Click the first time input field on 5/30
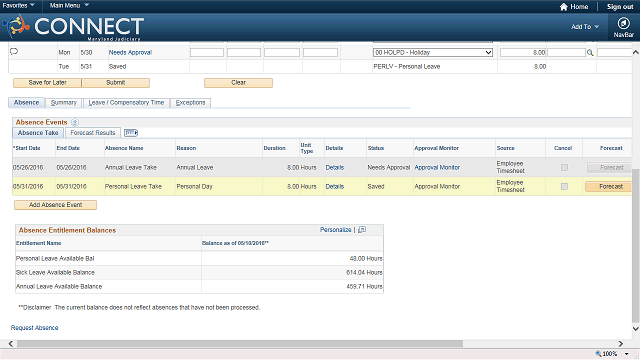Image resolution: width=640 pixels, height=360 pixels. [207, 53]
